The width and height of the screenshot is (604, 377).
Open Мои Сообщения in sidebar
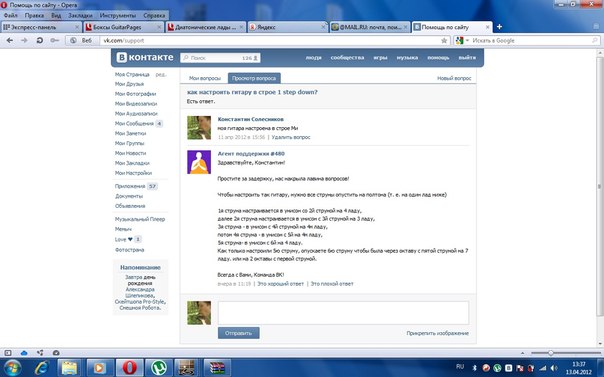134,124
